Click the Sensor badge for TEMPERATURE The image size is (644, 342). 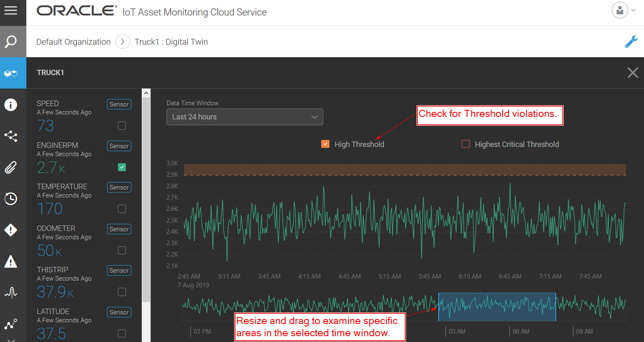119,187
